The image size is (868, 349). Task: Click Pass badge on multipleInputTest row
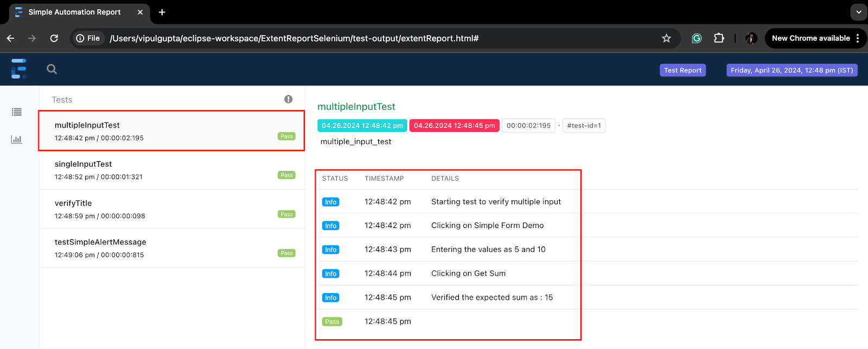286,136
